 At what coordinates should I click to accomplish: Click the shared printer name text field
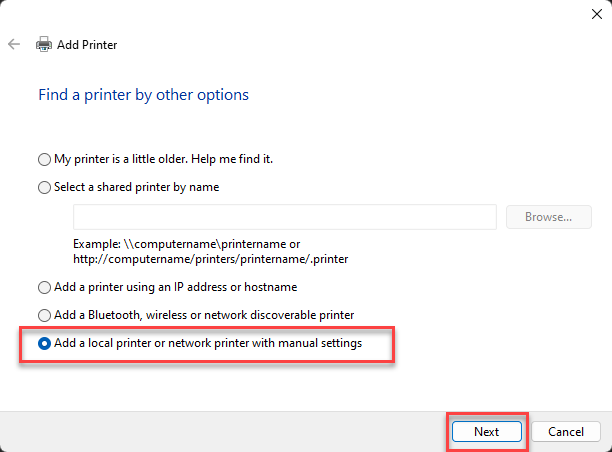click(285, 217)
